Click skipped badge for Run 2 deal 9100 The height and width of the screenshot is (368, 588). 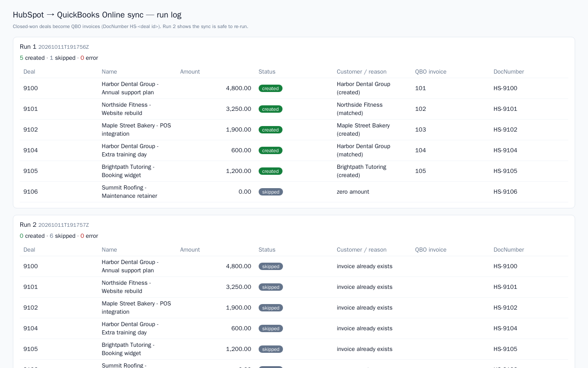(271, 266)
